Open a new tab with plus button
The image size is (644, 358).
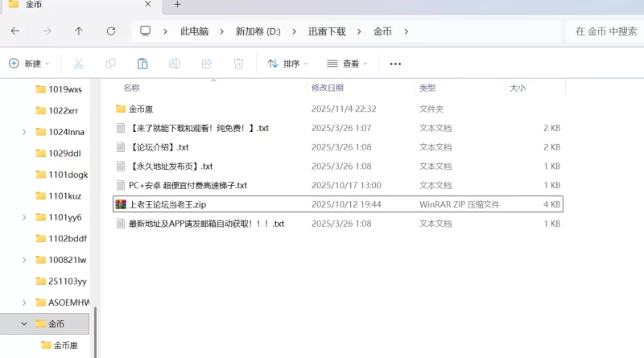pyautogui.click(x=178, y=5)
